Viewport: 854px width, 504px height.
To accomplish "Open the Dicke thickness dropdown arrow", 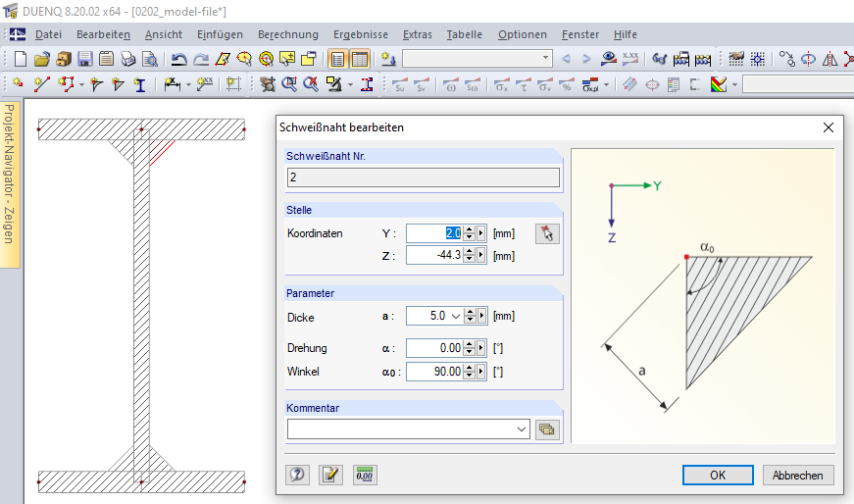I will 456,316.
